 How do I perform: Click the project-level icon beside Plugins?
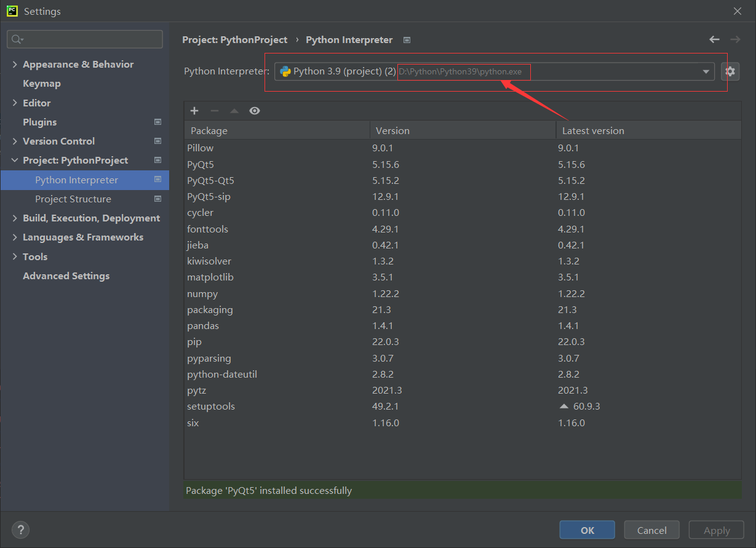157,122
